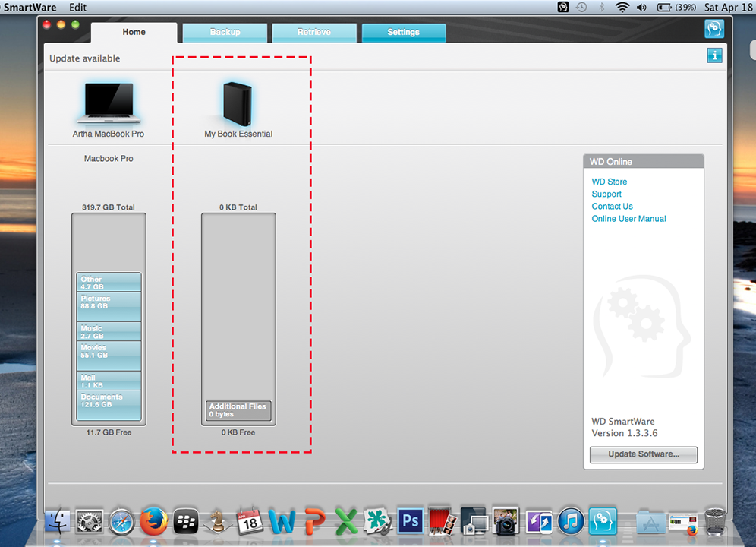Open the SmartWare head logo icon in window header
Image resolution: width=756 pixels, height=547 pixels.
tap(714, 29)
